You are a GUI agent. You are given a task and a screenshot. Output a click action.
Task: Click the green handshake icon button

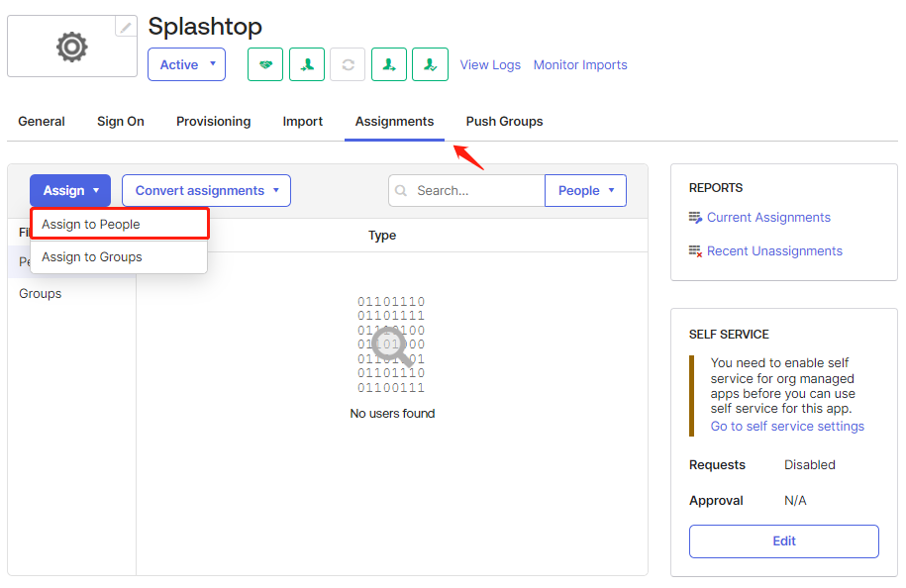point(265,64)
